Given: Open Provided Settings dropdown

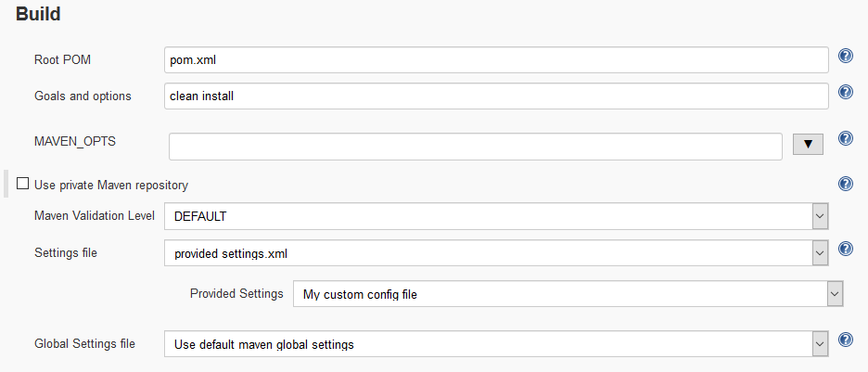Looking at the screenshot, I should coord(568,294).
